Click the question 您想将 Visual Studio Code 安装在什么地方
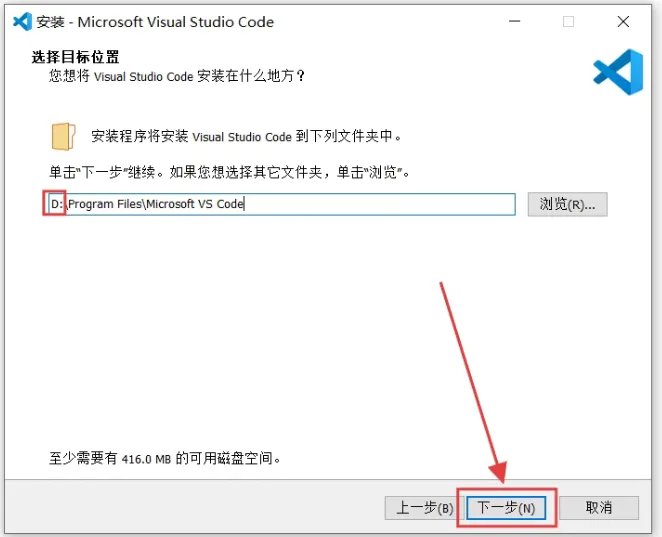662x537 pixels. (x=176, y=76)
